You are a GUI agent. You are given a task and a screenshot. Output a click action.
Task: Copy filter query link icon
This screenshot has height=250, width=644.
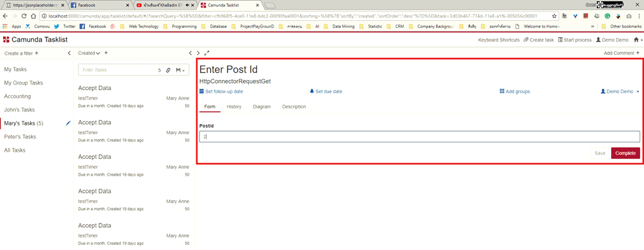click(x=168, y=71)
